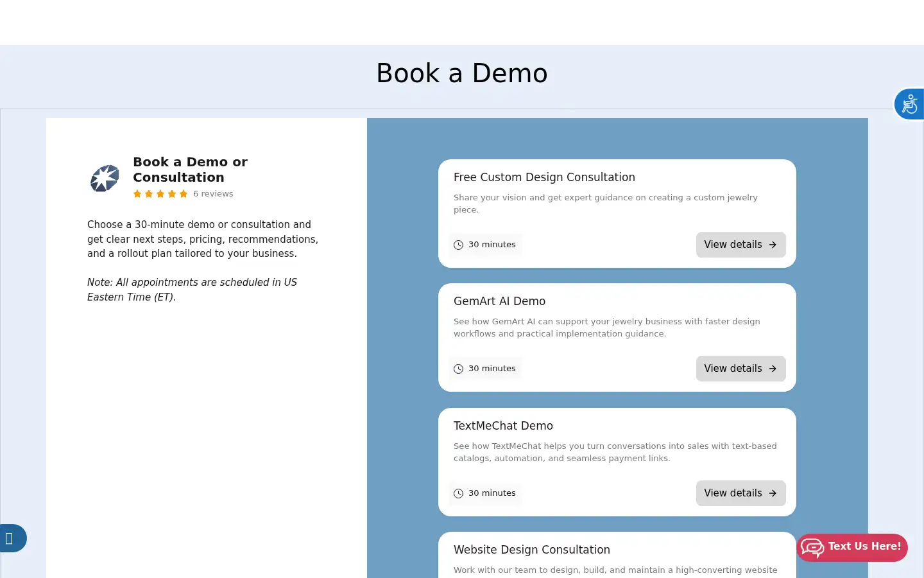The image size is (924, 578).
Task: Click the US Eastern Time note text
Action: 192,290
